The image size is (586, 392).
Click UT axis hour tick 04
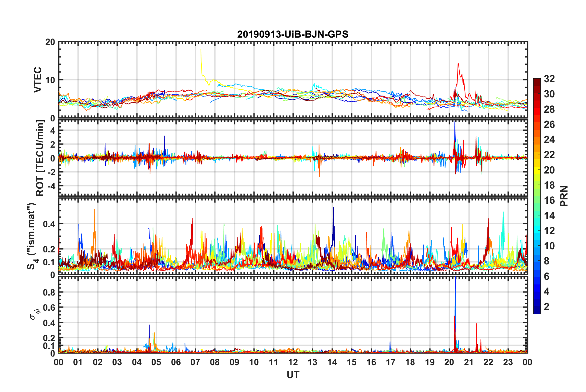click(x=137, y=362)
